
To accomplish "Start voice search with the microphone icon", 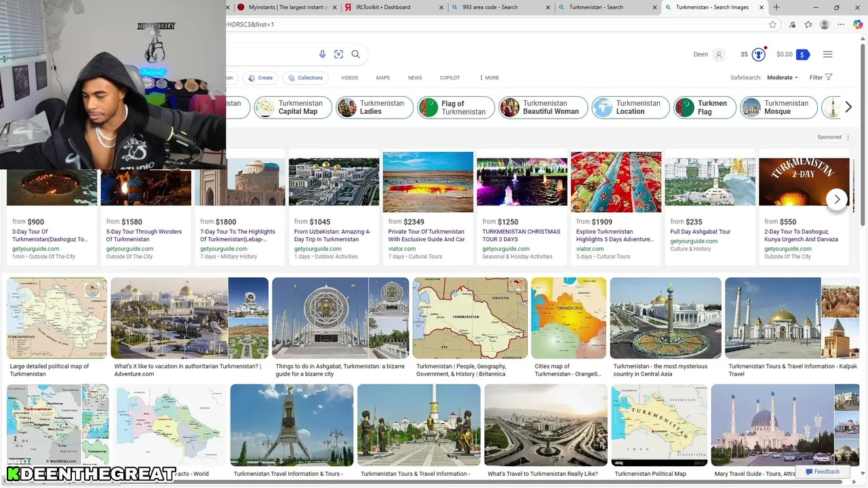I will coord(322,54).
